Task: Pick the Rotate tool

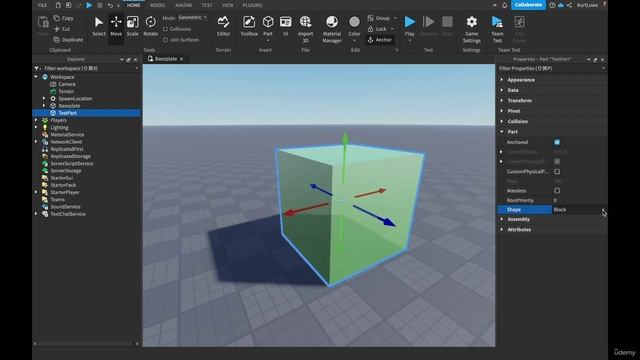Action: tap(150, 26)
